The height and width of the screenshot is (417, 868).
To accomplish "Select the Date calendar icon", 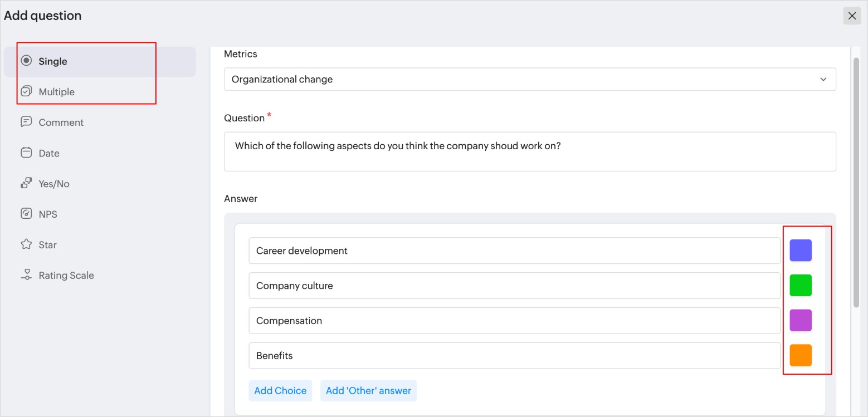I will pos(26,153).
